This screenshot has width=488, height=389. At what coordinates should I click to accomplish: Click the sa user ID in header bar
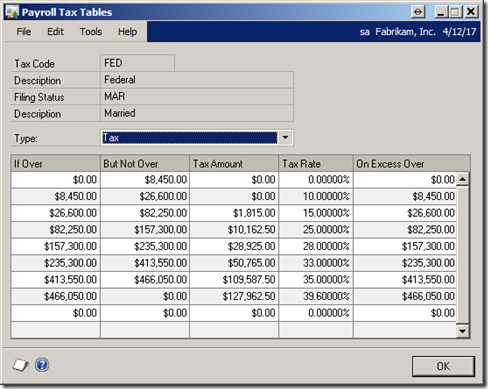(365, 32)
